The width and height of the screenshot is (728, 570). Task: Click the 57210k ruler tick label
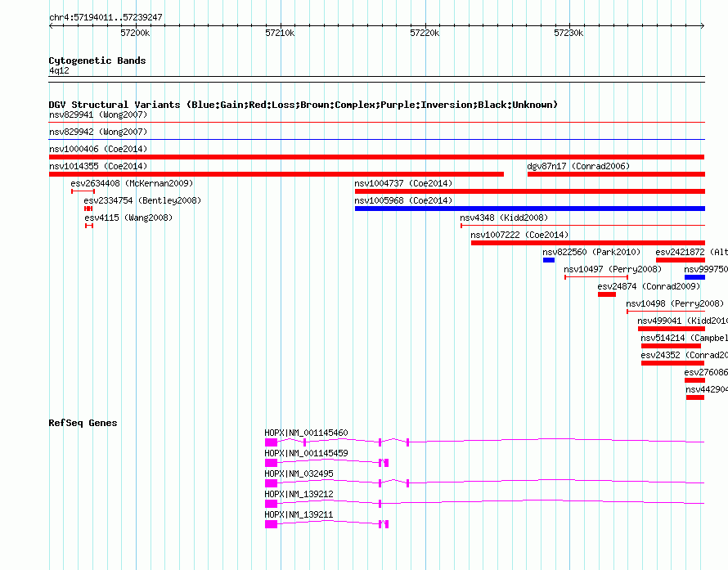tap(280, 33)
